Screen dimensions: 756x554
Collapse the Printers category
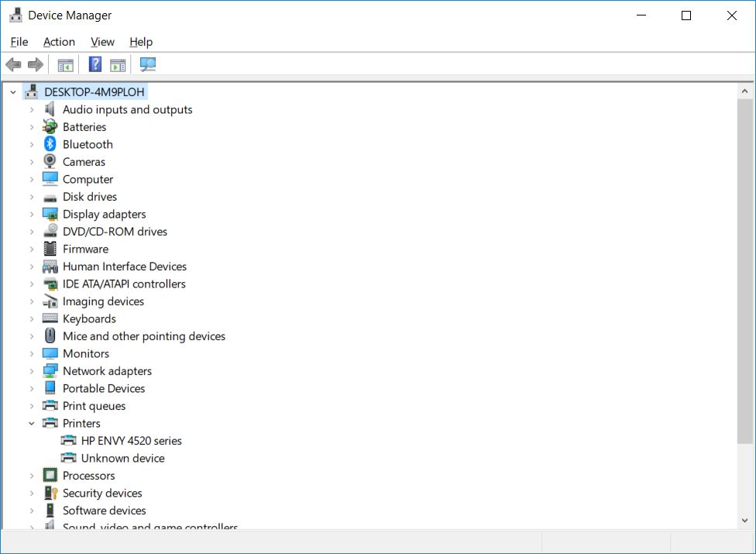coord(32,423)
